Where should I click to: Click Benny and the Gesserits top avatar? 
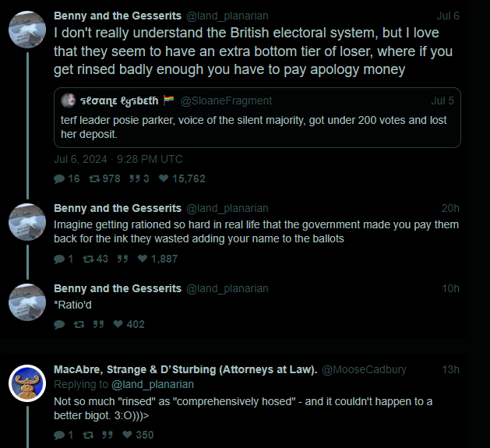point(27,30)
